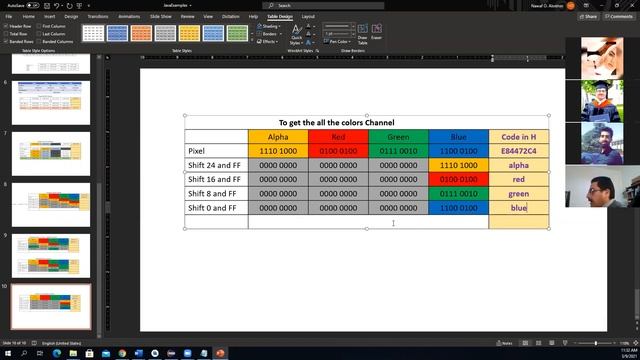The image size is (640, 360).
Task: Select slide 8 thumbnail
Action: pos(51,205)
